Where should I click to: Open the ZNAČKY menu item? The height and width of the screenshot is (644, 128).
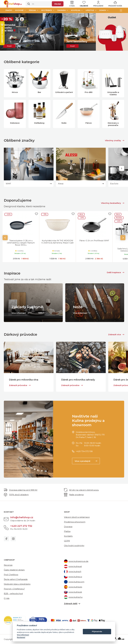(x=9, y=10)
